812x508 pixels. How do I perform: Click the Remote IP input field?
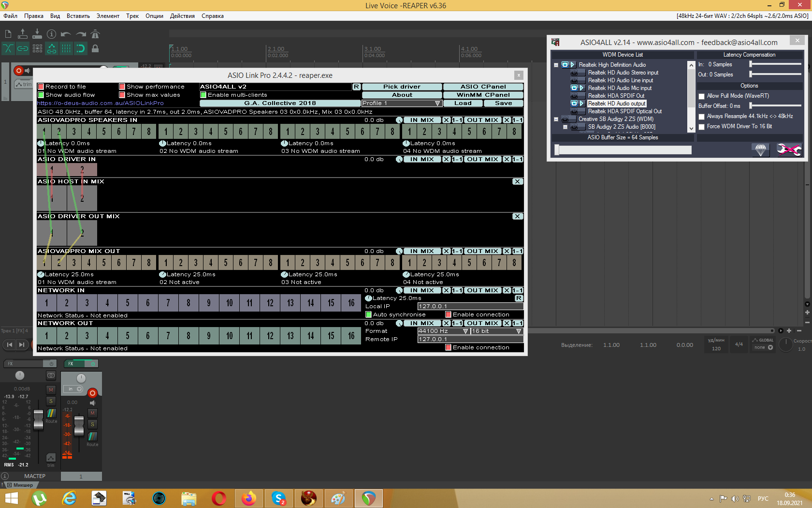click(x=470, y=340)
